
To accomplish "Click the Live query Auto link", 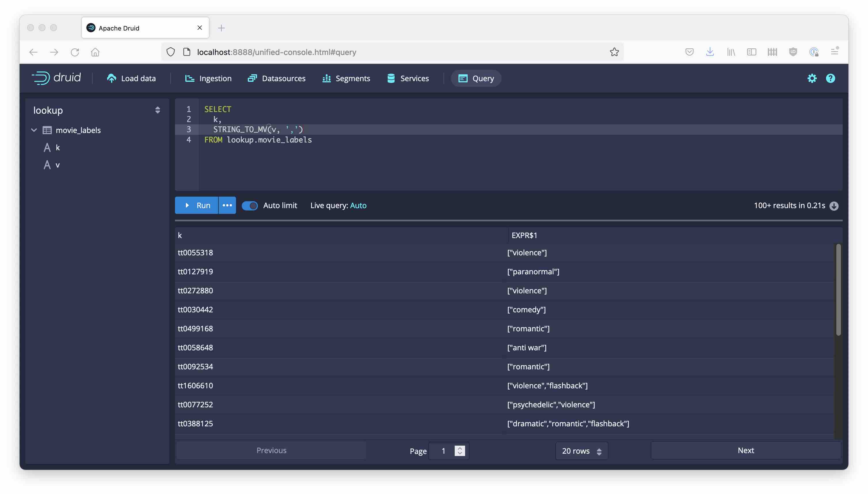I will click(358, 206).
